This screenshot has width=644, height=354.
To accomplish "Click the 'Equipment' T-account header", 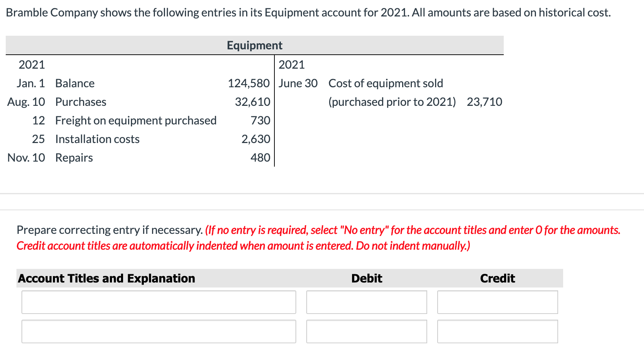I will pos(255,45).
